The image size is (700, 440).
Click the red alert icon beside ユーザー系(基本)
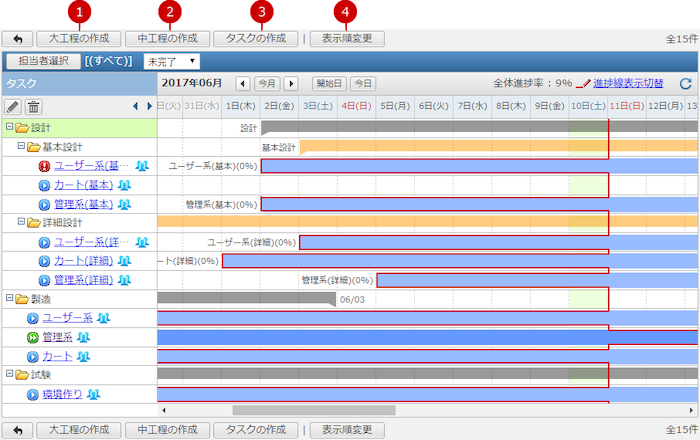click(x=44, y=166)
